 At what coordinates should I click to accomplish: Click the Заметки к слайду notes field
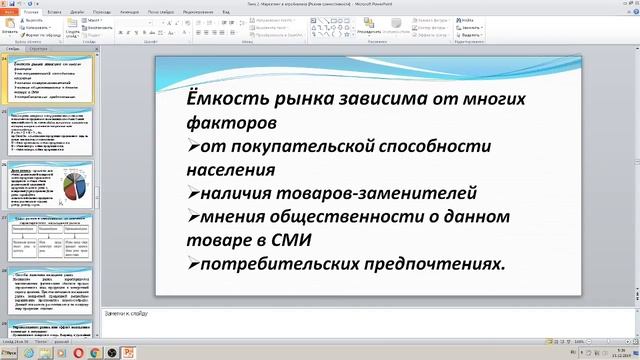click(x=368, y=323)
